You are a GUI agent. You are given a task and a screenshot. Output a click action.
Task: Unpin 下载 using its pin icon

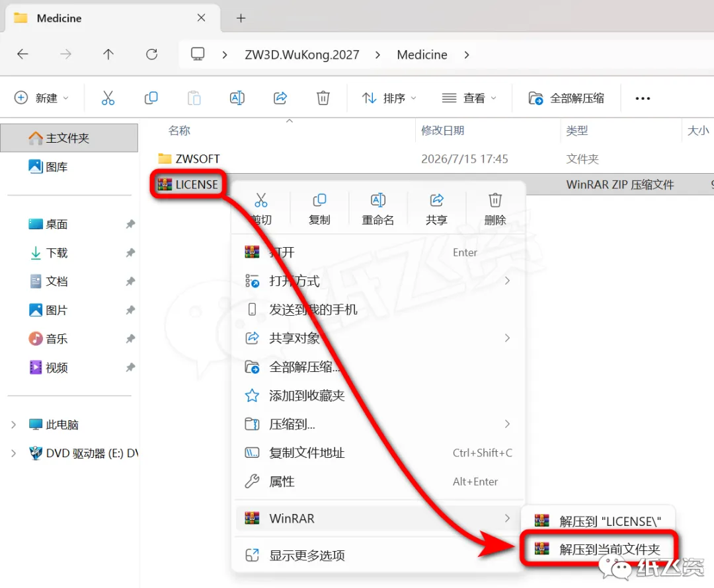[131, 252]
